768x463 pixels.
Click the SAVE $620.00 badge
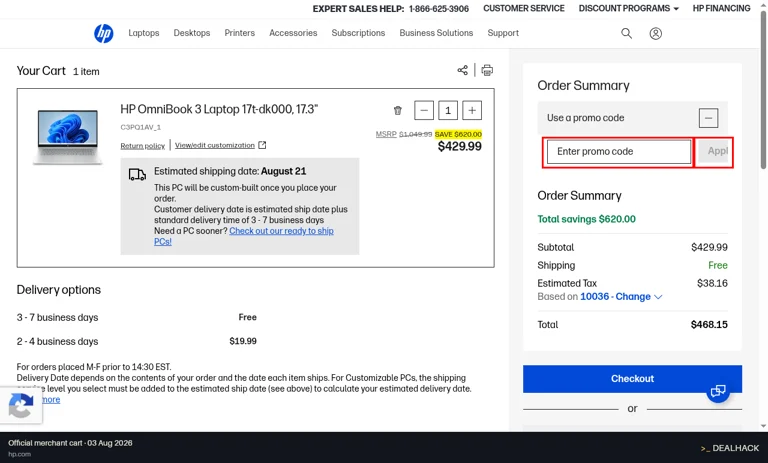coord(458,134)
